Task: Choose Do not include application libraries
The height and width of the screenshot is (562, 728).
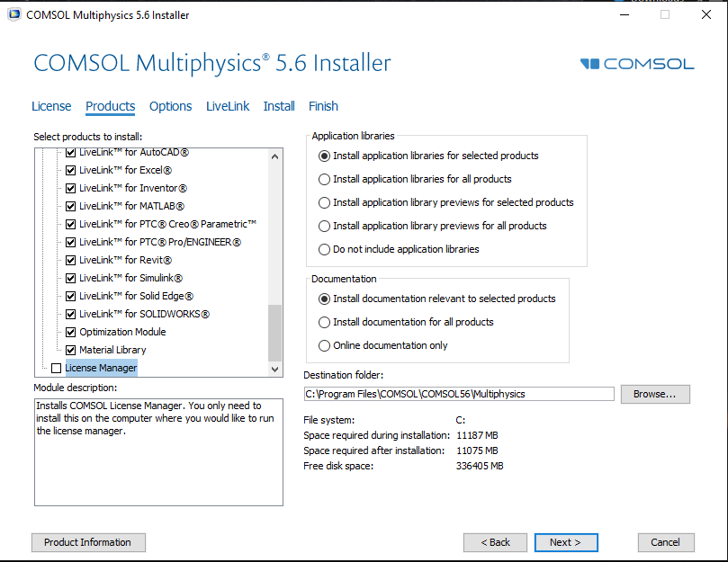Action: point(324,249)
